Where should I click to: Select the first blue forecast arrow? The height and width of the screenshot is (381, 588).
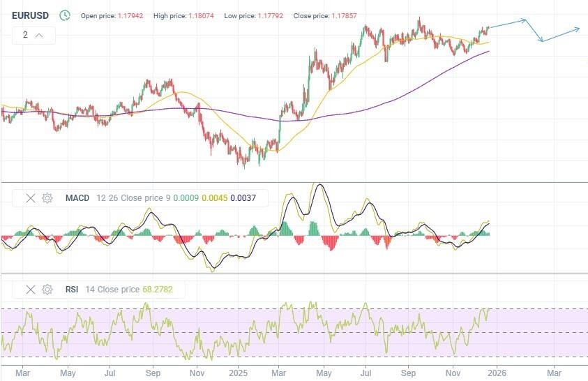[x=508, y=23]
